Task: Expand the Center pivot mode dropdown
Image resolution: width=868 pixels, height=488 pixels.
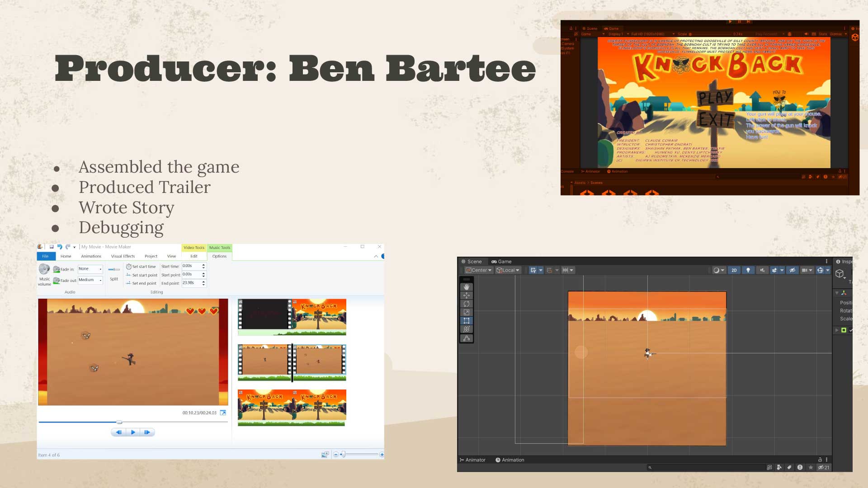Action: [x=479, y=270]
